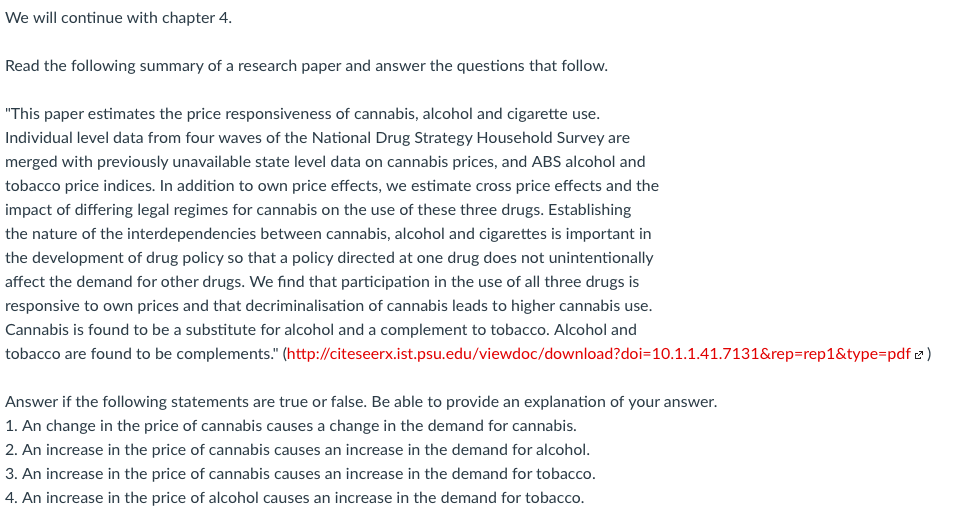
Task: Click the line starting 'impact of differing legal regimes'
Action: click(318, 210)
